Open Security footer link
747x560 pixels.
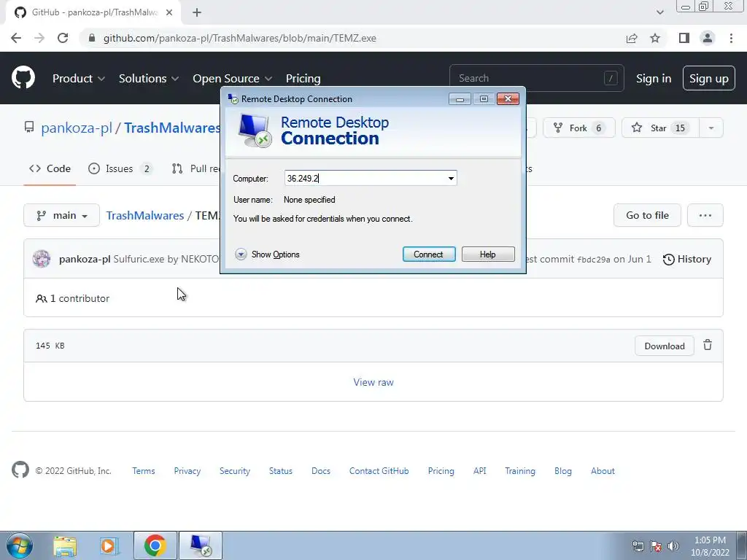[234, 470]
